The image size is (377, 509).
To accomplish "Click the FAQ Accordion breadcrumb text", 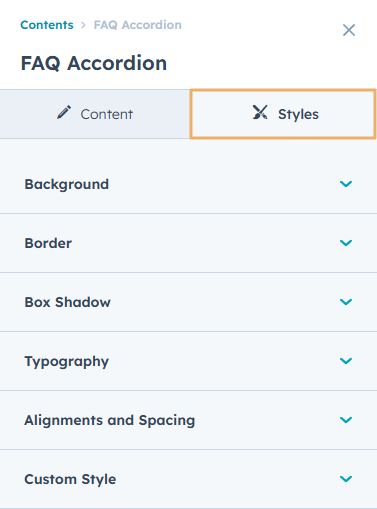I will pos(138,25).
